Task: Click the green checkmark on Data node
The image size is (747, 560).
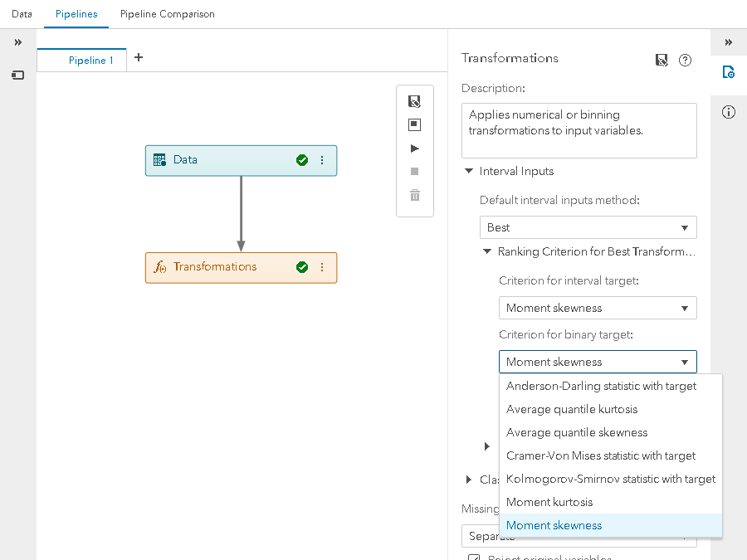Action: point(302,160)
